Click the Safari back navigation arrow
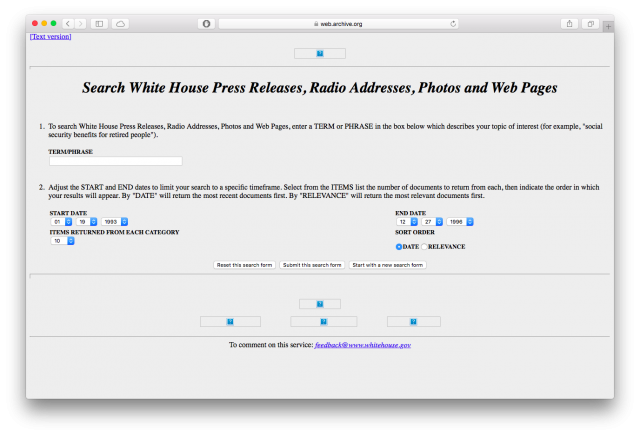Viewport: 640px width, 436px height. click(68, 23)
